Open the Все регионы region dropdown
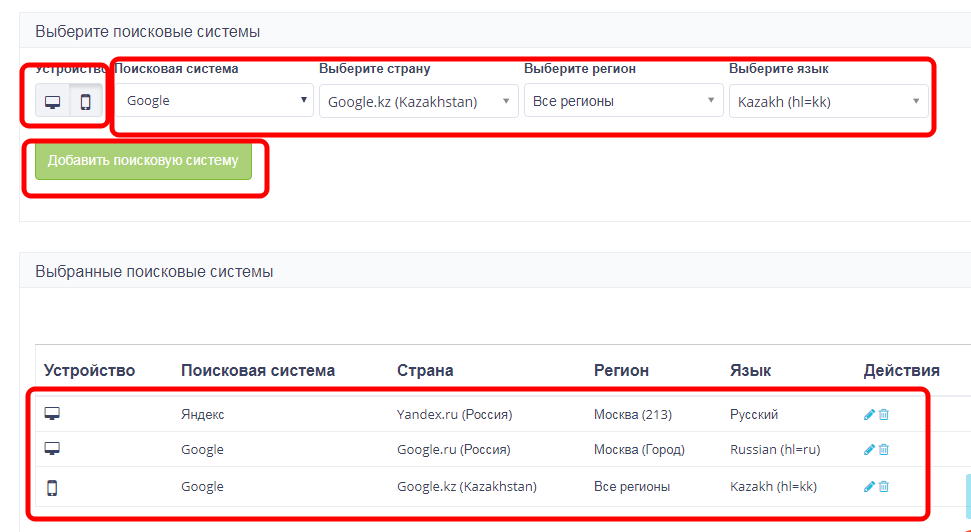971x532 pixels. (623, 101)
